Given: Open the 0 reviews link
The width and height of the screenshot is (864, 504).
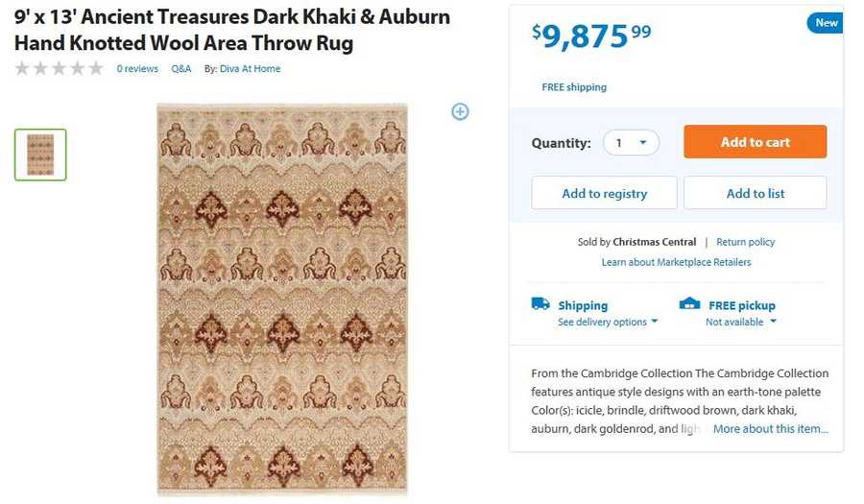Looking at the screenshot, I should pyautogui.click(x=137, y=69).
